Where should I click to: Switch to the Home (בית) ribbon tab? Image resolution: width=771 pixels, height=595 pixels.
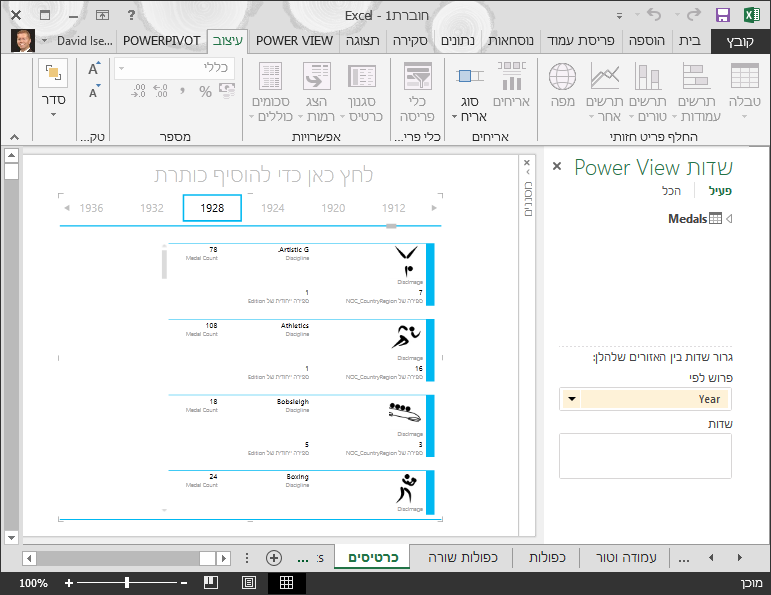click(x=689, y=41)
